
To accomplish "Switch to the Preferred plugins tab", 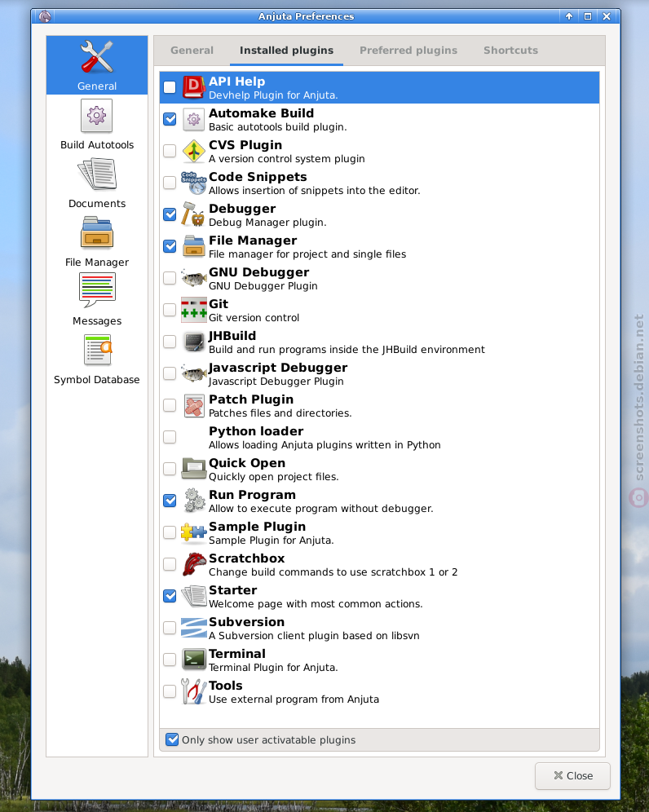I will coord(408,51).
